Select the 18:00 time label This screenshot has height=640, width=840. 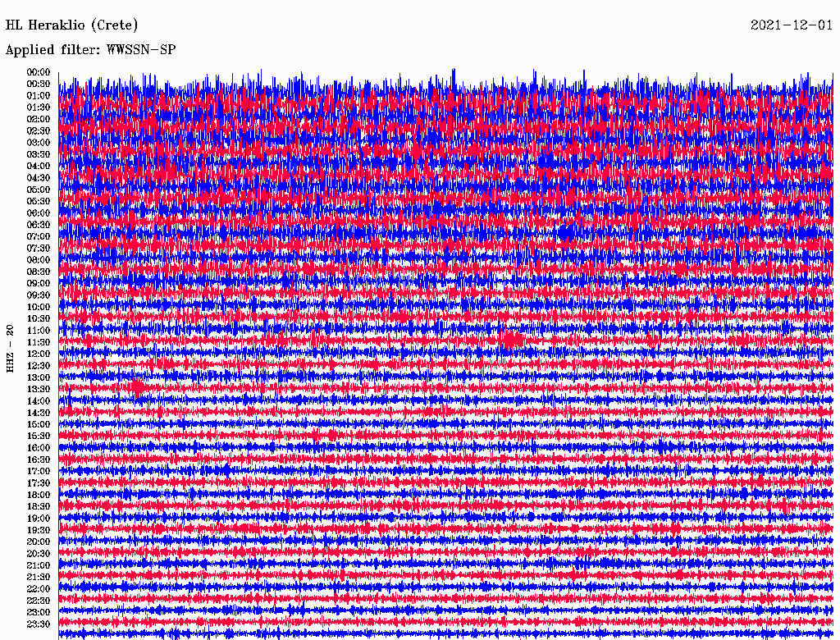click(38, 495)
